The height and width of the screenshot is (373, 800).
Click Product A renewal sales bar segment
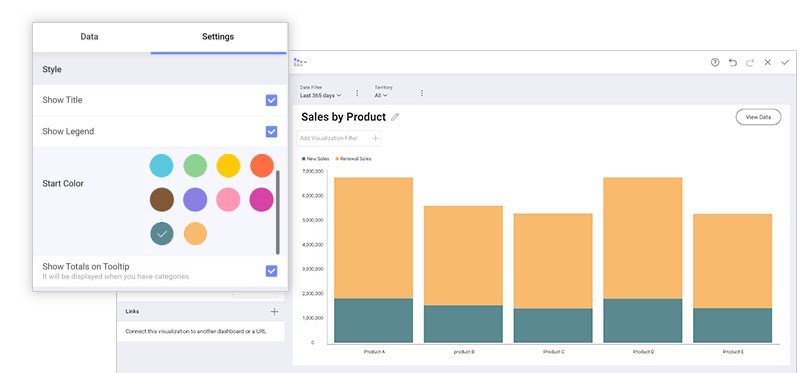(x=373, y=238)
